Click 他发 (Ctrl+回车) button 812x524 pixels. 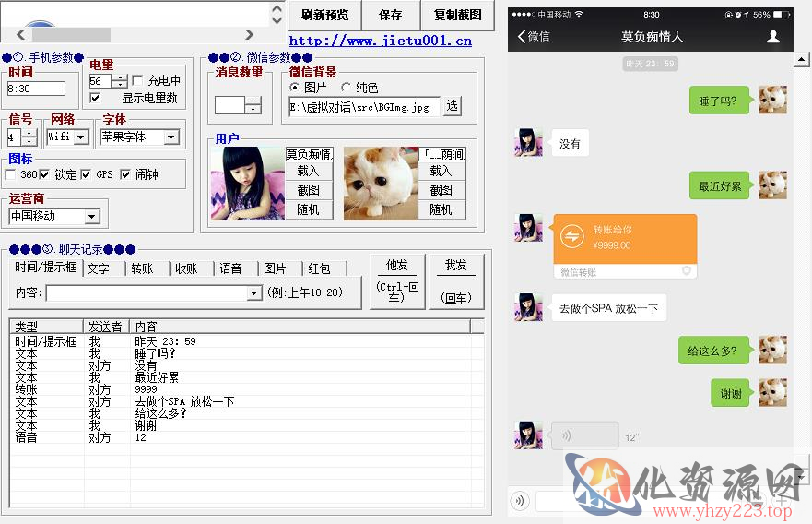point(397,281)
